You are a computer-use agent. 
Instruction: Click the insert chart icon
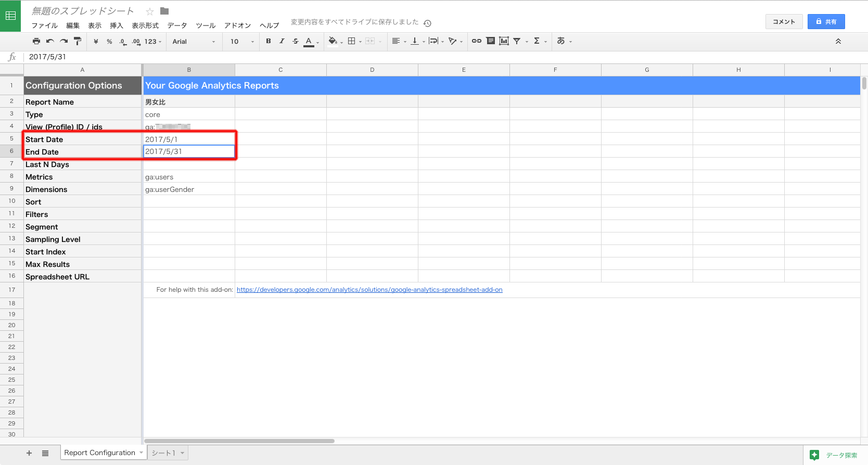click(504, 41)
